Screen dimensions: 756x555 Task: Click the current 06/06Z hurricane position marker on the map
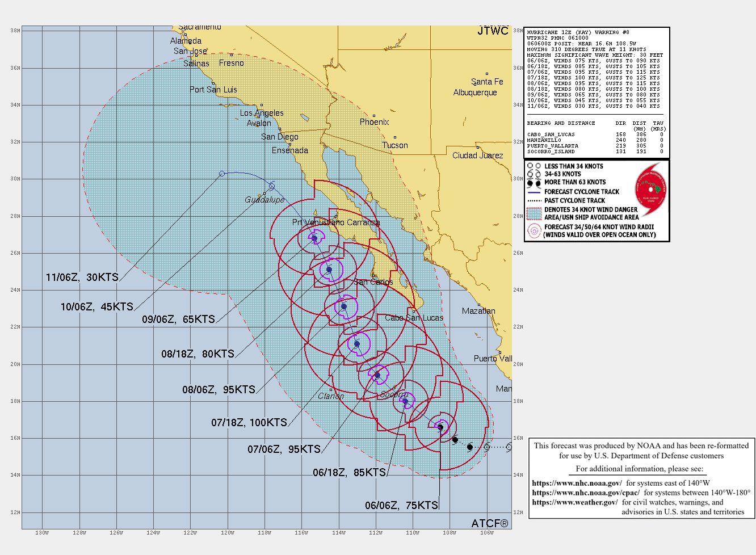(x=440, y=427)
